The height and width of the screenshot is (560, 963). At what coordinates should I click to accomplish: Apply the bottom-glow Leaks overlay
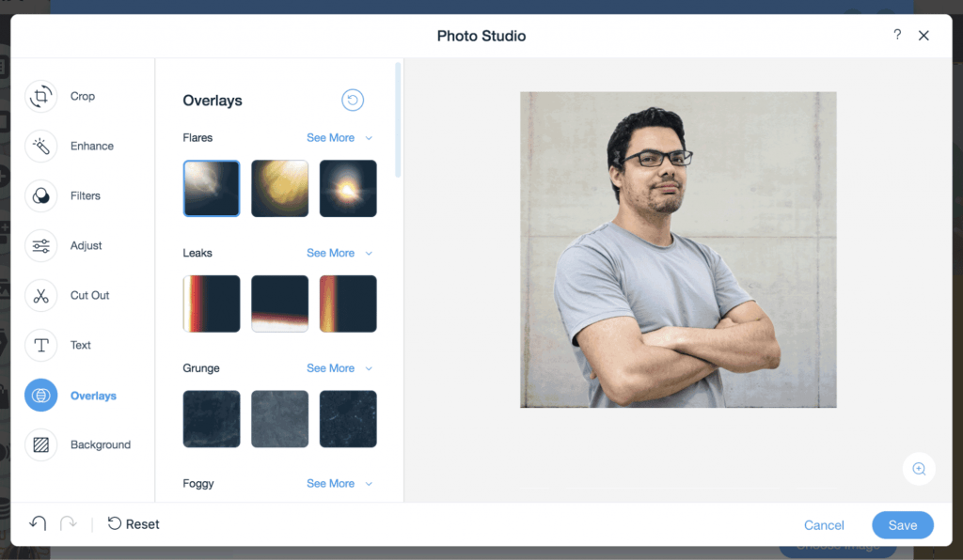point(279,303)
